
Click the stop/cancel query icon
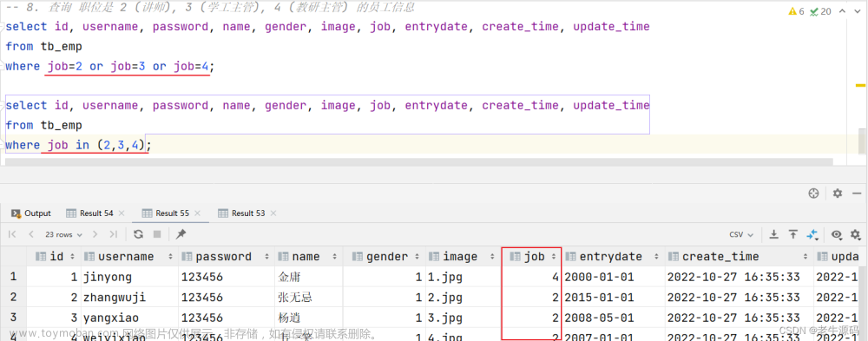tap(156, 234)
